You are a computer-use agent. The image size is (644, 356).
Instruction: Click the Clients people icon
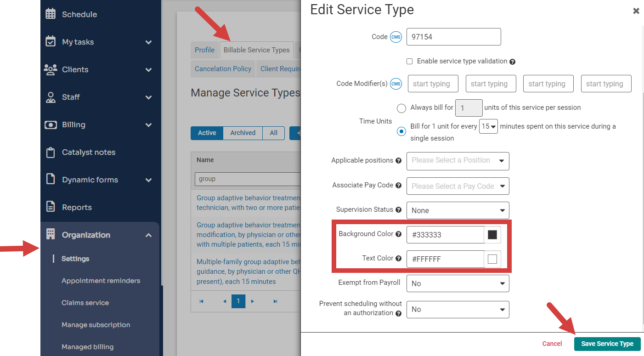(x=51, y=69)
